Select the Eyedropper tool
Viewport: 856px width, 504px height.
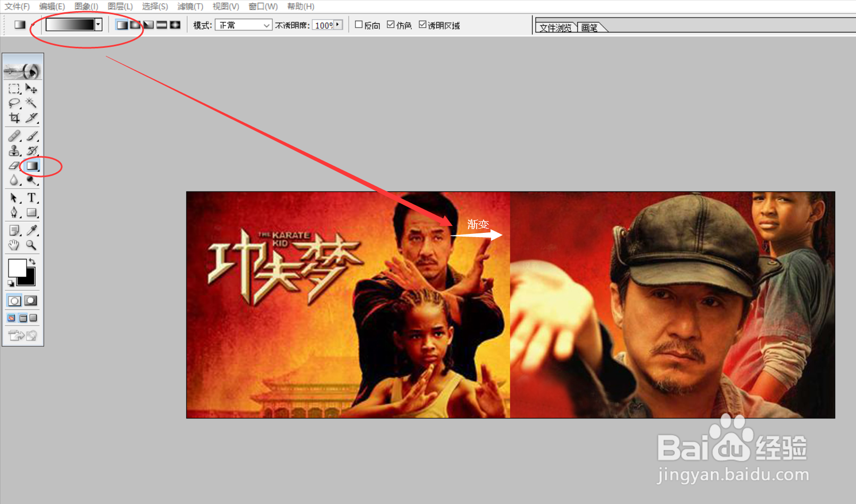[x=31, y=230]
